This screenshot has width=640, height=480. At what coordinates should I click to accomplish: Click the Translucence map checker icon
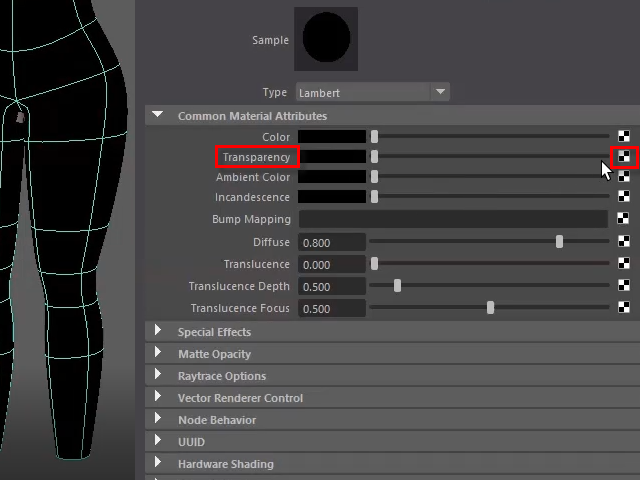coord(623,264)
